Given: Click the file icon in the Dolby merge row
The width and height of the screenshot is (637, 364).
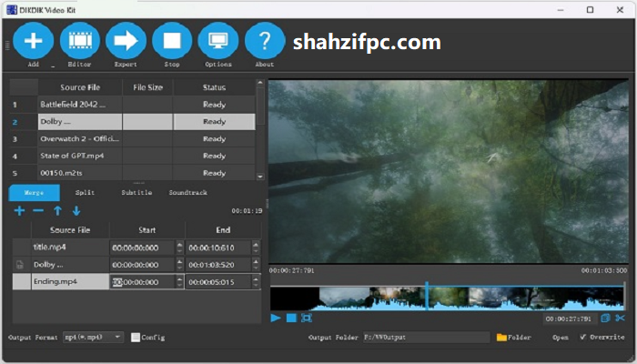Looking at the screenshot, I should [x=19, y=265].
